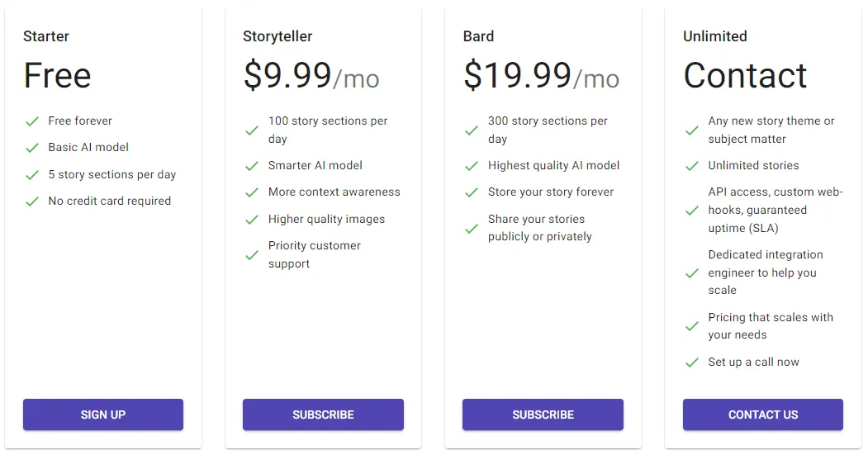Click the $9.99/mo price text
This screenshot has width=868, height=455.
pyautogui.click(x=311, y=76)
